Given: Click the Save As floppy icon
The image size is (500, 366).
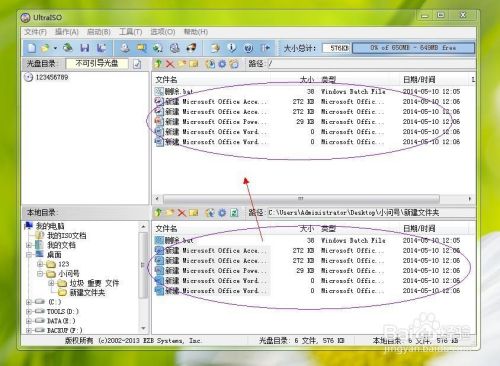Looking at the screenshot, I should [x=101, y=48].
